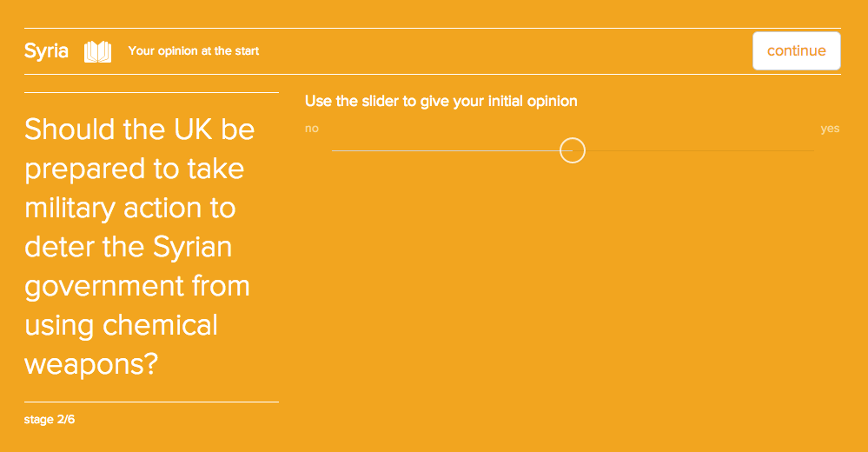Click slider track midway between handle and yes
Viewport: 868px width, 452px height.
click(x=692, y=150)
